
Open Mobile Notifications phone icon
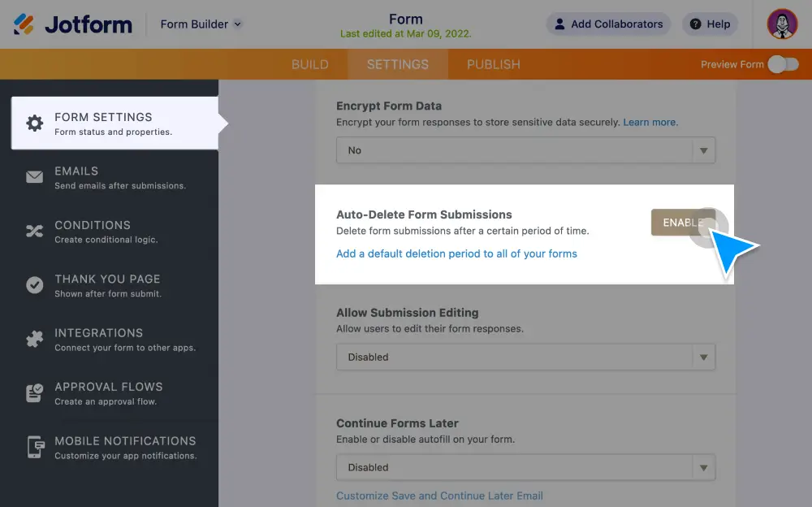[34, 448]
